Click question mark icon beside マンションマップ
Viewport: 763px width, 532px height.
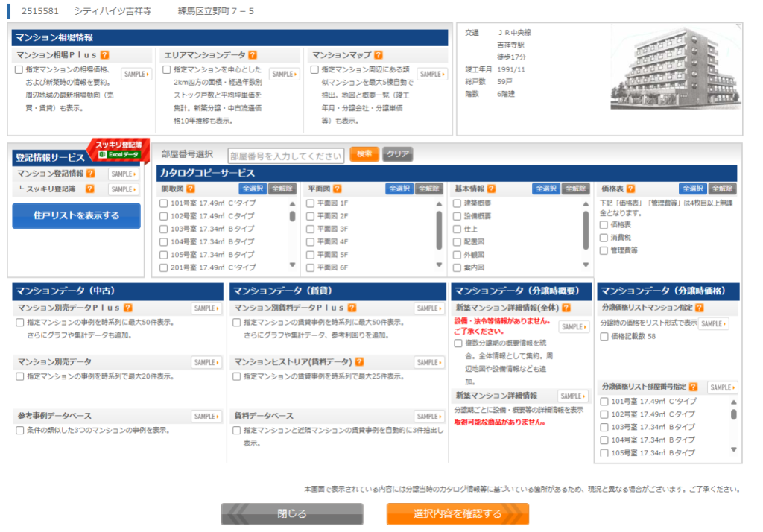tap(379, 55)
